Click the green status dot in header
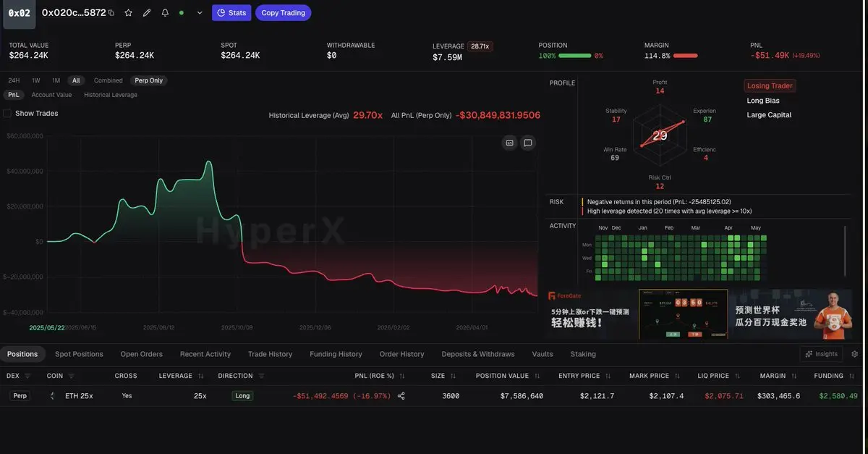Viewport: 868px width, 454px height. 181,13
